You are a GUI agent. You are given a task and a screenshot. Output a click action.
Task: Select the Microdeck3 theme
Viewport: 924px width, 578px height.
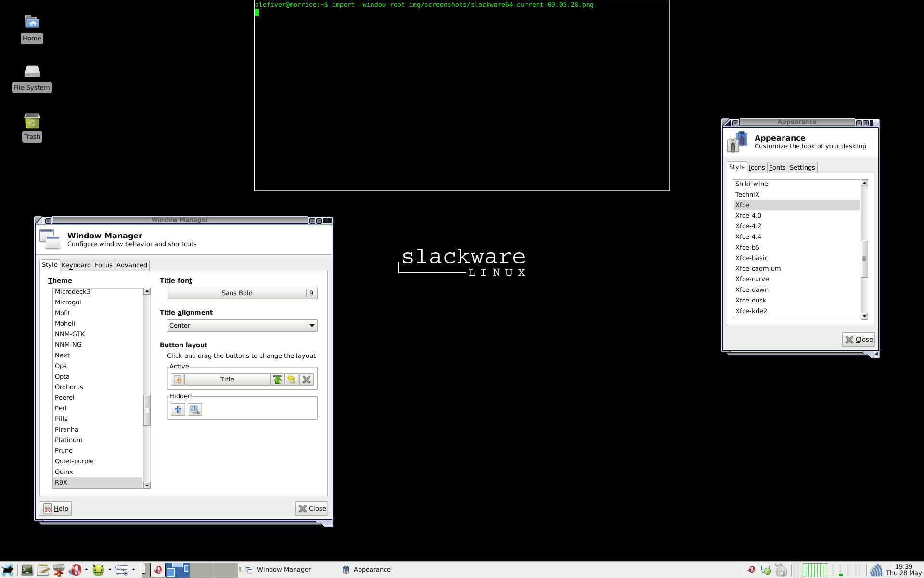pyautogui.click(x=98, y=292)
